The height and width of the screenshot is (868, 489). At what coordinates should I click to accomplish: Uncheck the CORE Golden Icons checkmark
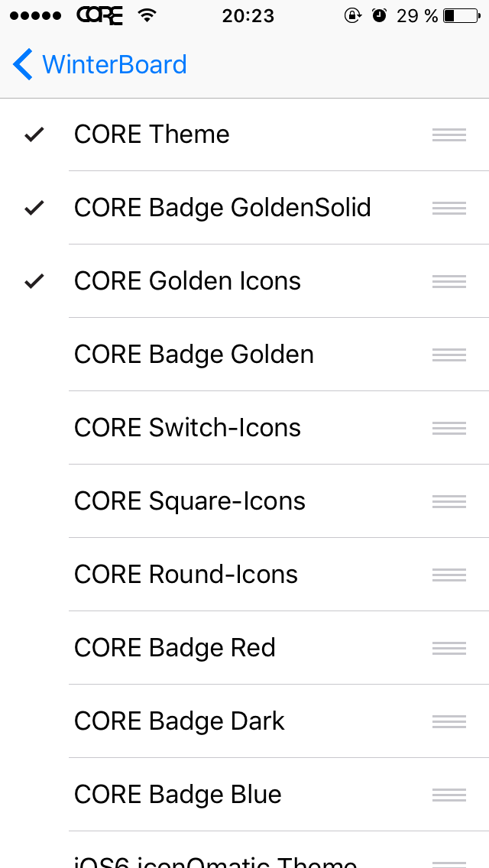click(34, 281)
